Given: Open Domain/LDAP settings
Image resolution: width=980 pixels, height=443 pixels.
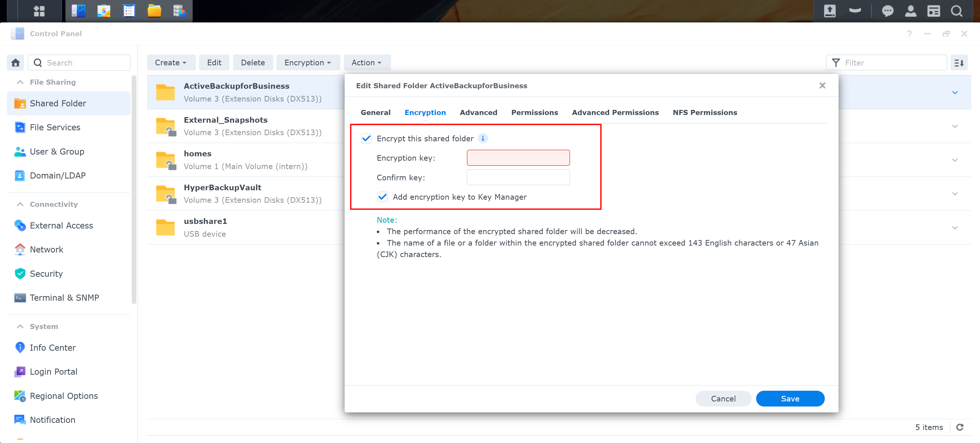Looking at the screenshot, I should [x=68, y=175].
